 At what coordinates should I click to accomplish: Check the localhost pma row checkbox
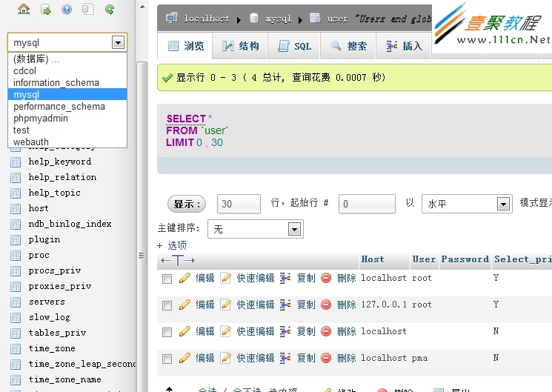tap(167, 359)
